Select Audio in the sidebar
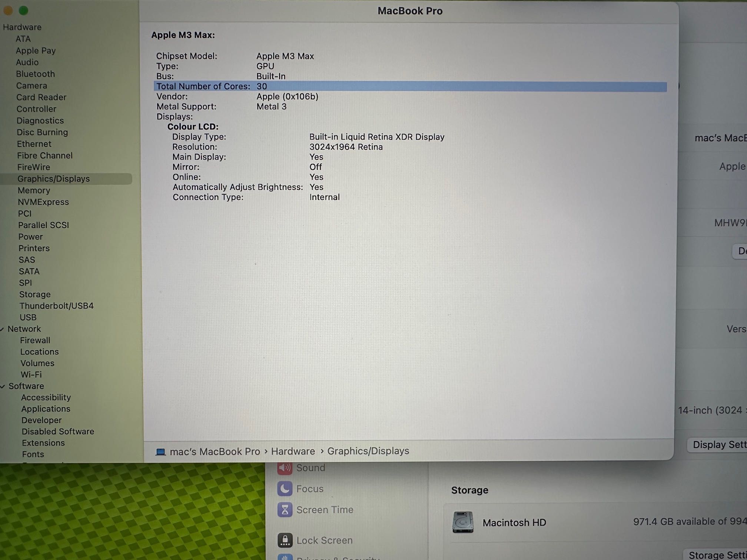 pos(27,62)
